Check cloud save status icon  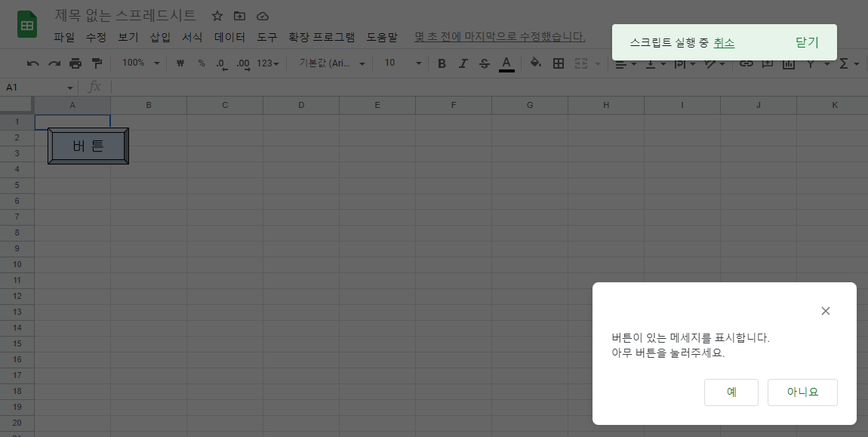click(263, 16)
